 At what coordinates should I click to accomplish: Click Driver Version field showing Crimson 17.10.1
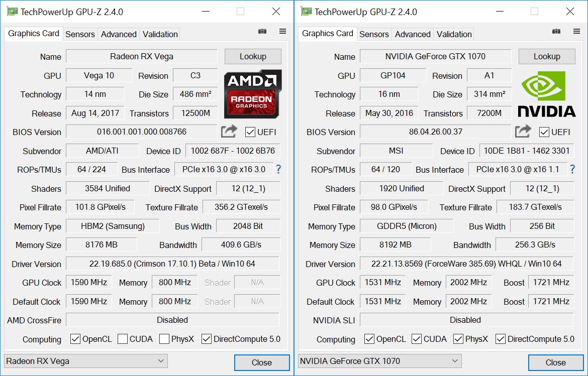click(172, 264)
